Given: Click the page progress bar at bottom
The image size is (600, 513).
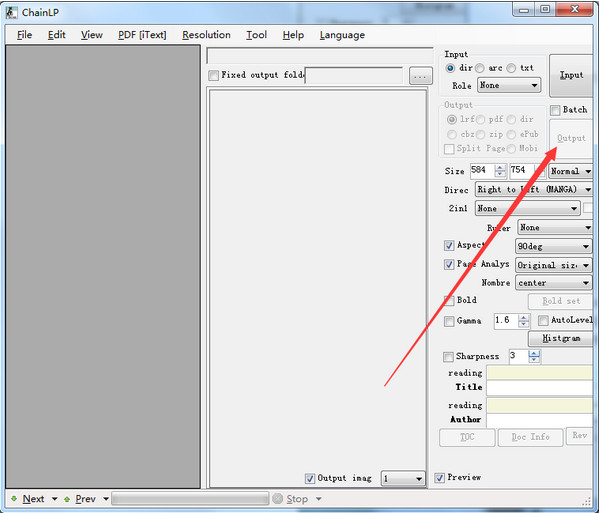Looking at the screenshot, I should pyautogui.click(x=189, y=498).
